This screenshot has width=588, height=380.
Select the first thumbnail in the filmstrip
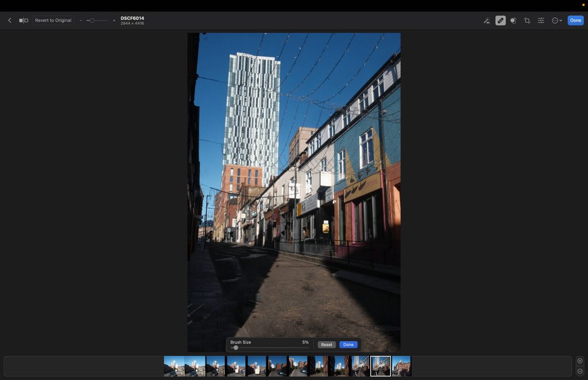pyautogui.click(x=174, y=366)
